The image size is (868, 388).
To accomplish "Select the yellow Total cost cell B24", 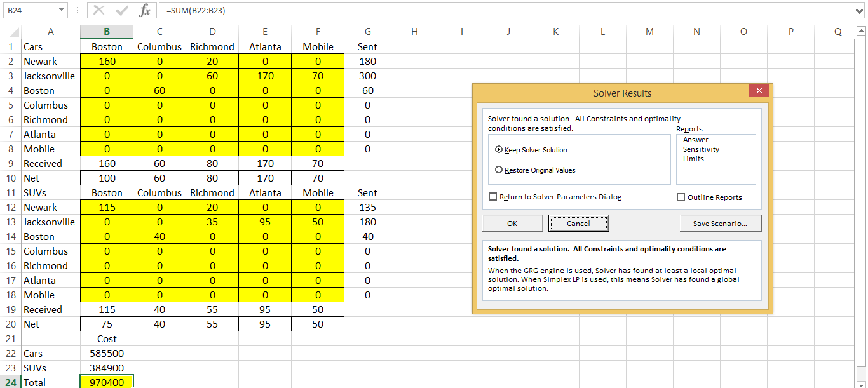I will tap(106, 382).
